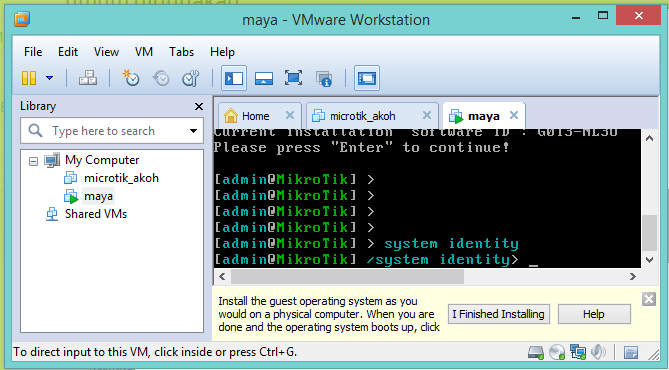The width and height of the screenshot is (669, 370).
Task: Open the Help menu
Action: coord(222,52)
